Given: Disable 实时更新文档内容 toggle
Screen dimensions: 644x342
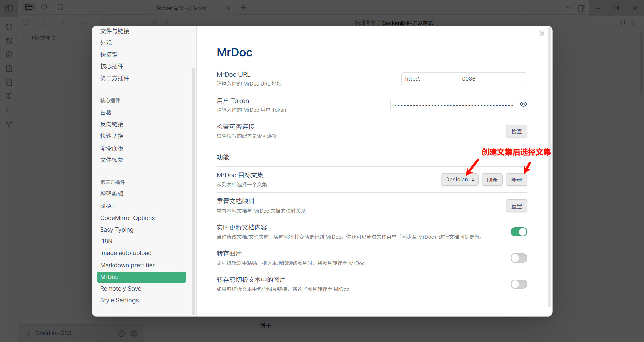Looking at the screenshot, I should pos(519,232).
